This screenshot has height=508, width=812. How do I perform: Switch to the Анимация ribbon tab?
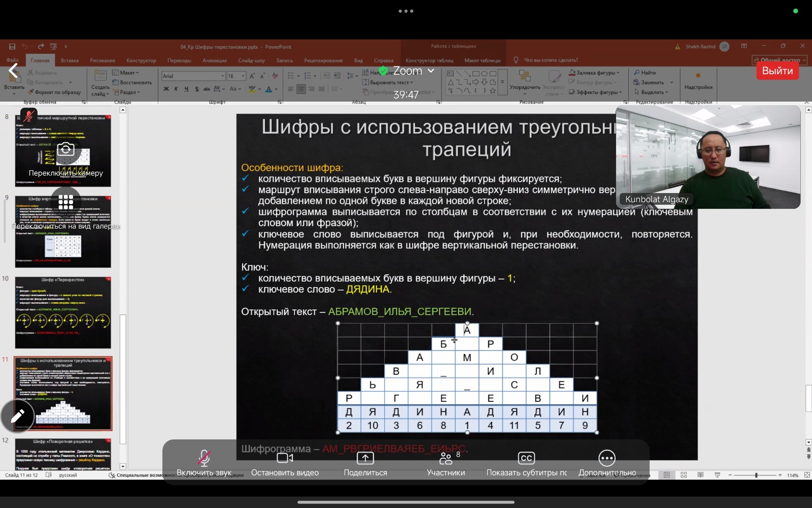214,60
